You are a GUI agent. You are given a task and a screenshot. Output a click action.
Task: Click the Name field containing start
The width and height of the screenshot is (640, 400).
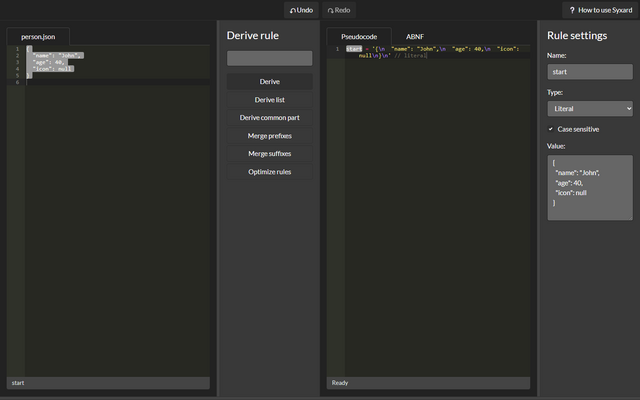pos(590,72)
